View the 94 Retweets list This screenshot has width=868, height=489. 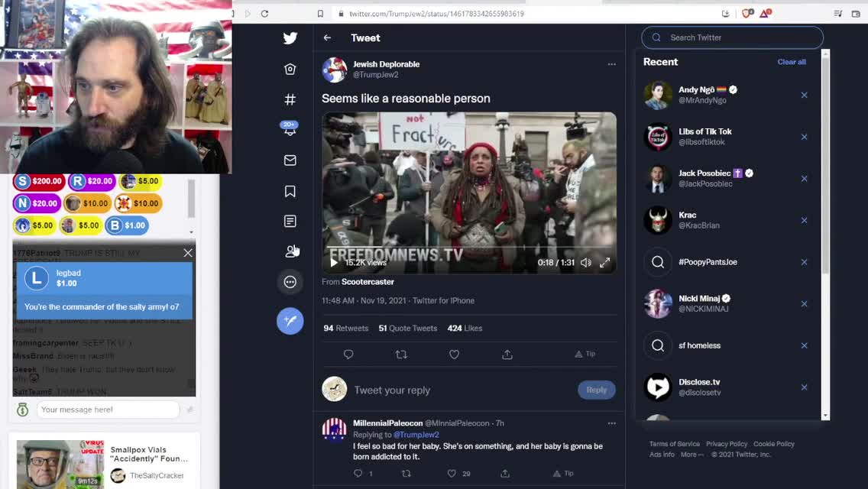click(x=346, y=329)
